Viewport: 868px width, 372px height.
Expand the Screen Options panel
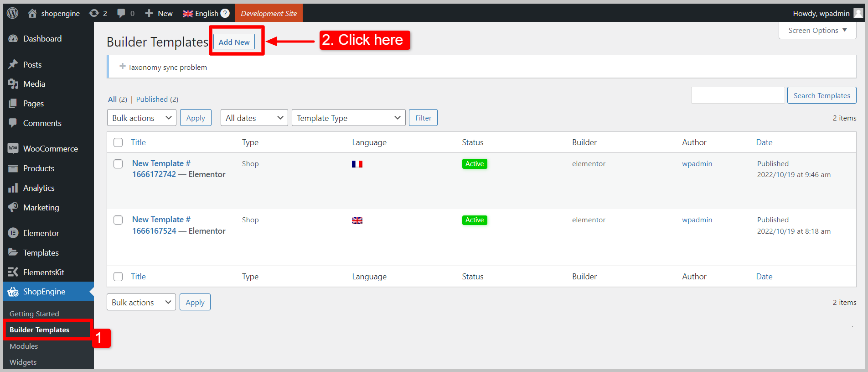coord(817,31)
